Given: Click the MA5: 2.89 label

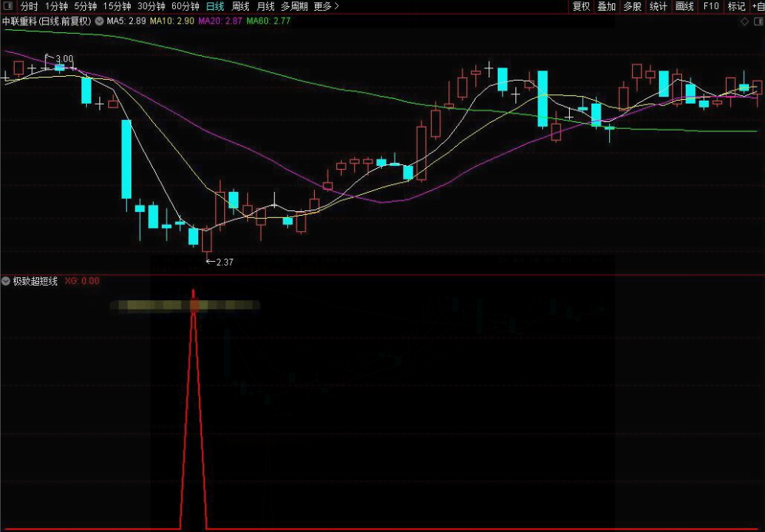Looking at the screenshot, I should 127,21.
